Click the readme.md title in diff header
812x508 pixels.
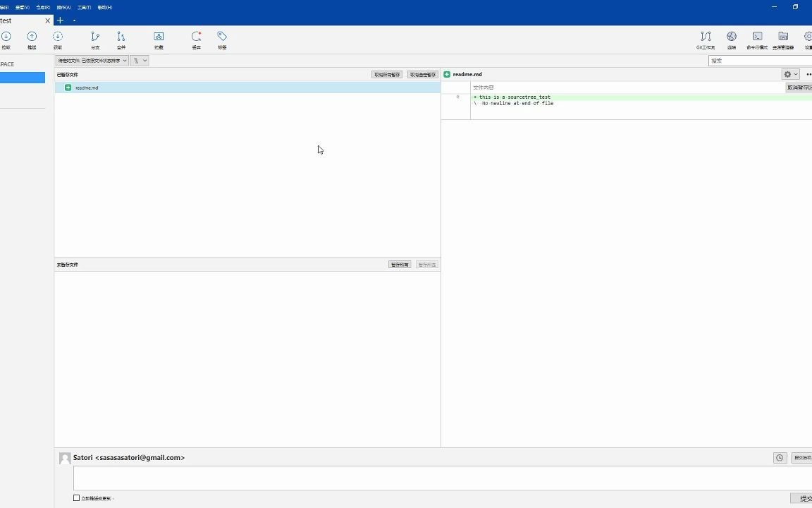(x=467, y=74)
